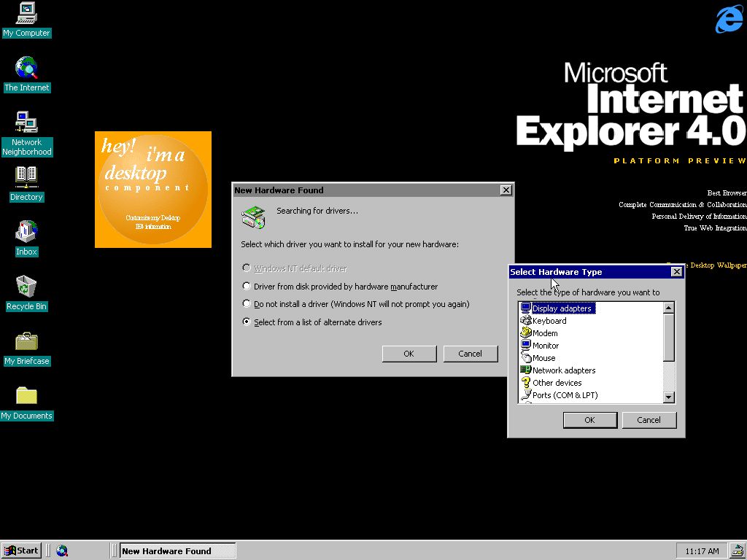Cancel the Select Hardware Type dialog
This screenshot has height=560, width=747.
tap(649, 420)
